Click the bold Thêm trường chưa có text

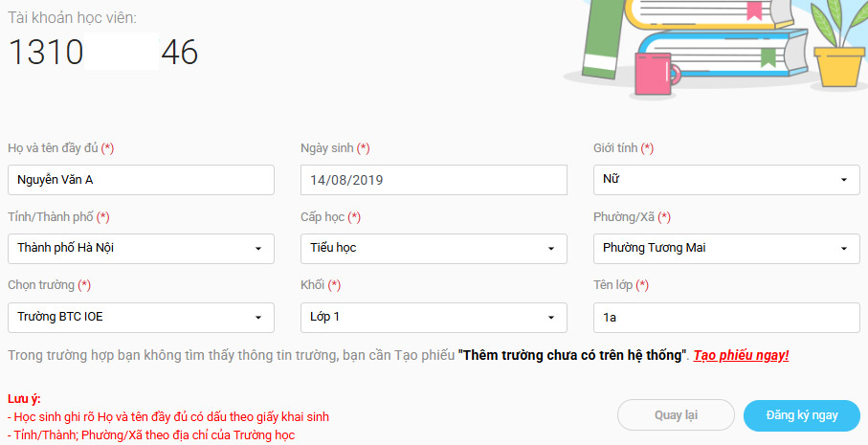click(573, 356)
